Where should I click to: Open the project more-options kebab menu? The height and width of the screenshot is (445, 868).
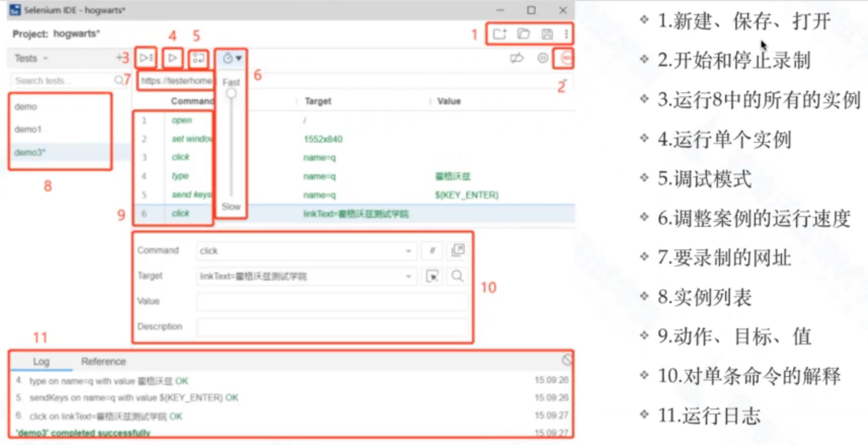[x=566, y=34]
